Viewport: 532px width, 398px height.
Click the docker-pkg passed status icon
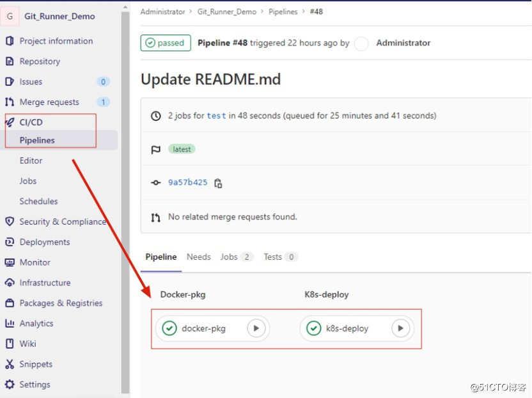click(169, 328)
